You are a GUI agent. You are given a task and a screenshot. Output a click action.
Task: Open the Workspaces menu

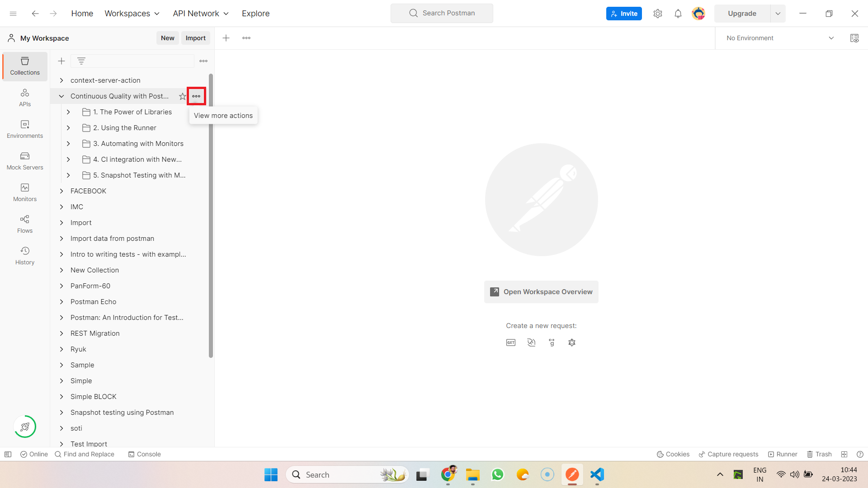click(132, 14)
